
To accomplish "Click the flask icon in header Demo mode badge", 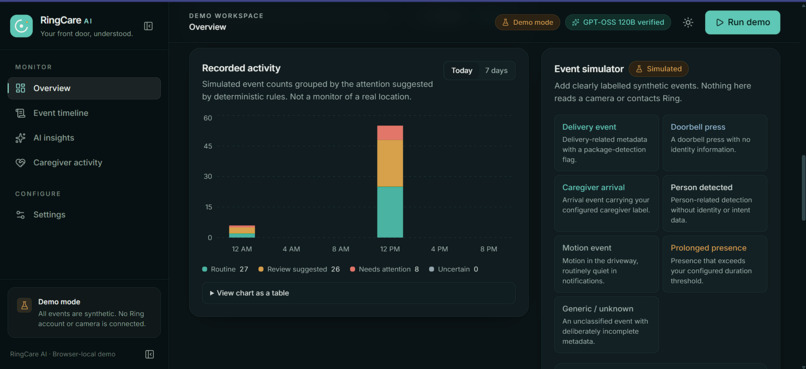I will 505,23.
